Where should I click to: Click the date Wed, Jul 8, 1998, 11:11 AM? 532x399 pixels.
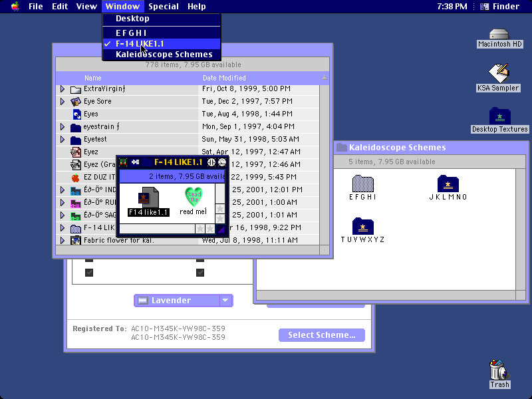(250, 240)
